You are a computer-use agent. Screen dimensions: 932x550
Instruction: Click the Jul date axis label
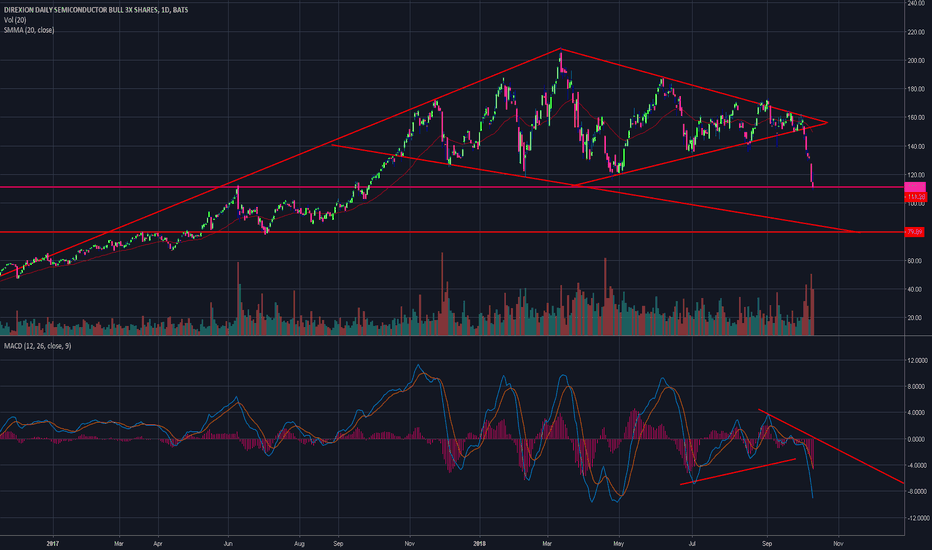point(692,543)
